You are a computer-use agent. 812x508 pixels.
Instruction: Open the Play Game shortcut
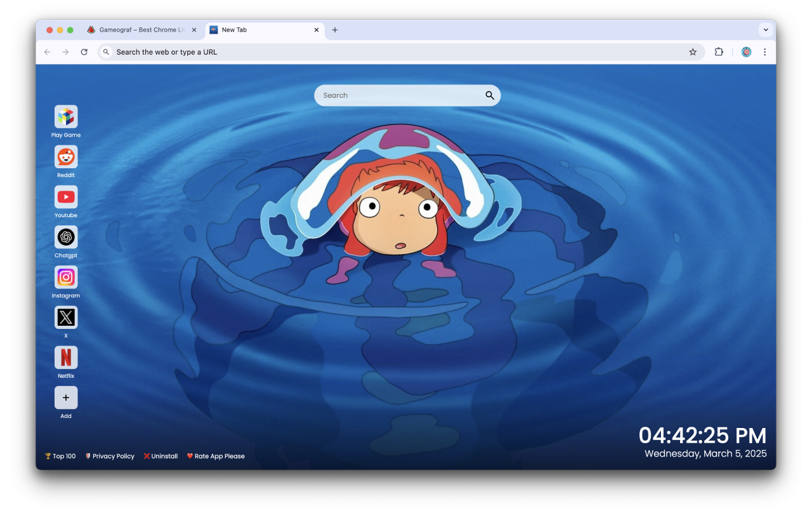click(65, 116)
